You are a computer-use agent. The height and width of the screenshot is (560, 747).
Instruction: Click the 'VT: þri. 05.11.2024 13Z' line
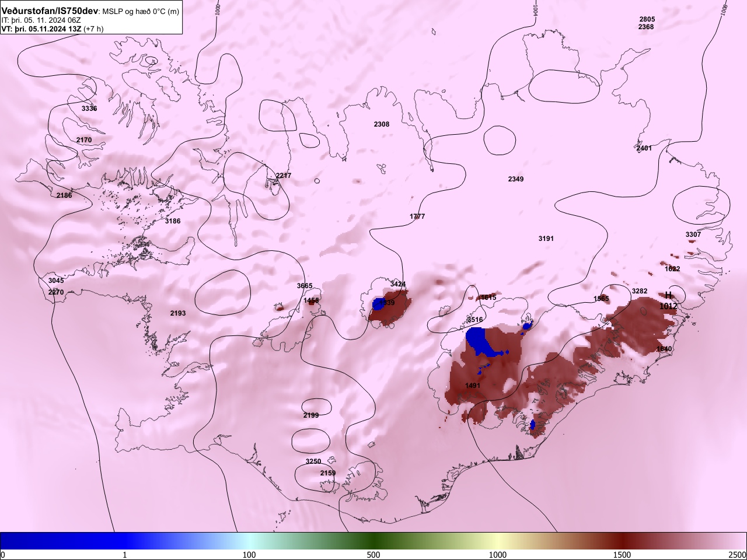point(42,29)
